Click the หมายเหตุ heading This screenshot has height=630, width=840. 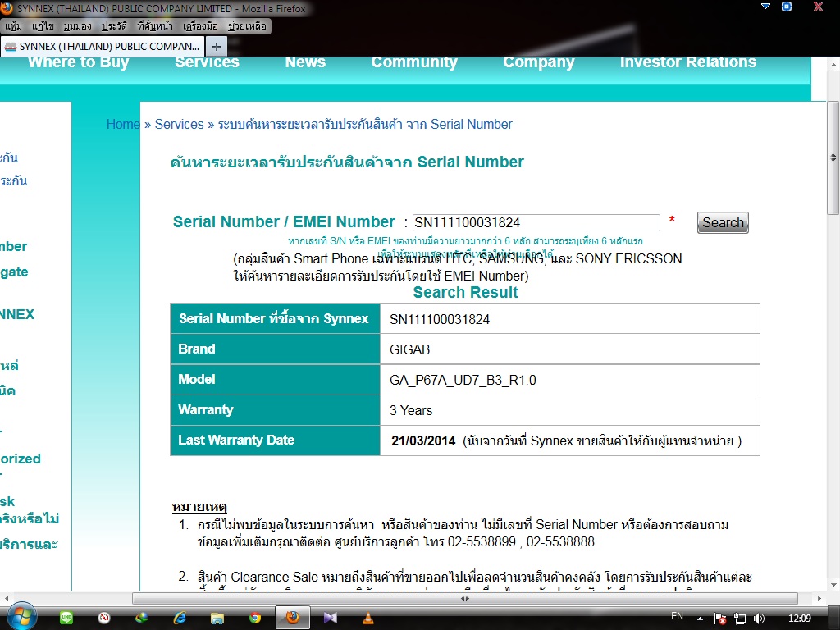tap(199, 507)
